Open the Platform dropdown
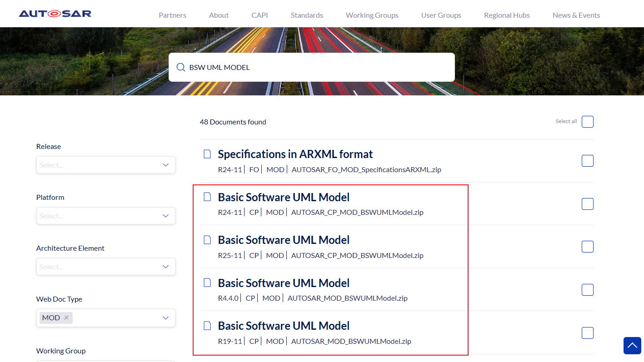Viewport: 644px width, 362px height. [106, 216]
